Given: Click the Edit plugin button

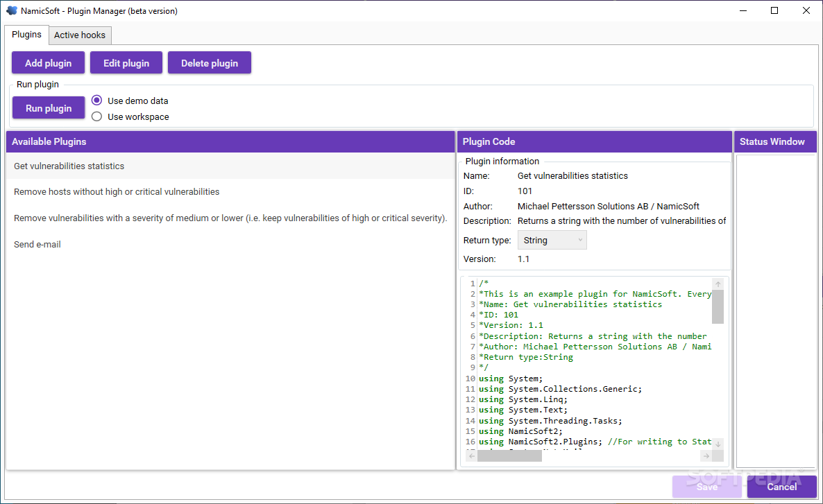Looking at the screenshot, I should pyautogui.click(x=126, y=63).
